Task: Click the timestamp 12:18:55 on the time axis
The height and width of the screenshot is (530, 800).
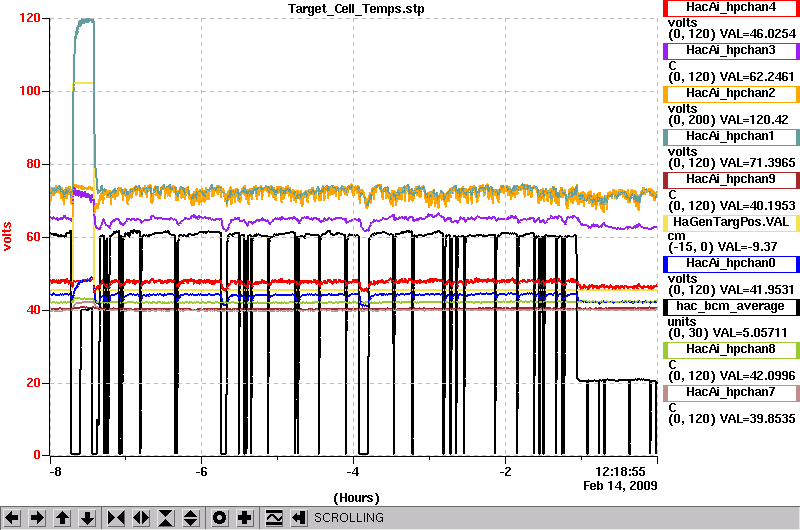Action: (620, 472)
